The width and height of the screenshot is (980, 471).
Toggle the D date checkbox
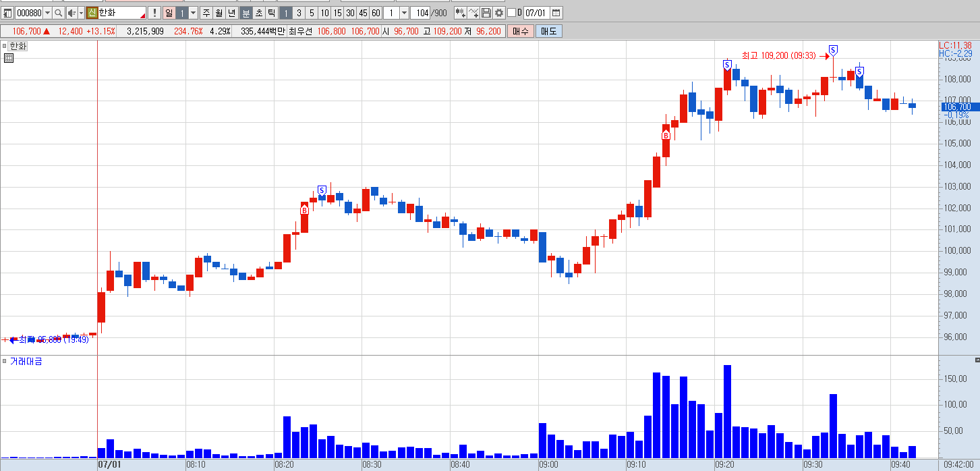pyautogui.click(x=511, y=13)
